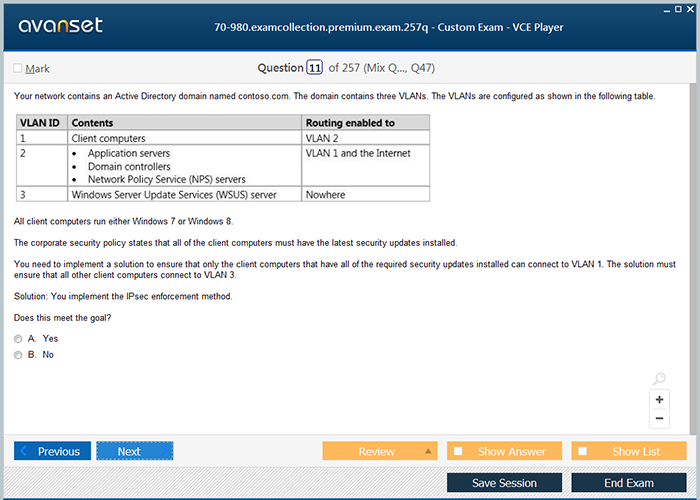Click the Windows Server Update Services cell
This screenshot has height=500, width=700.
coord(184,195)
